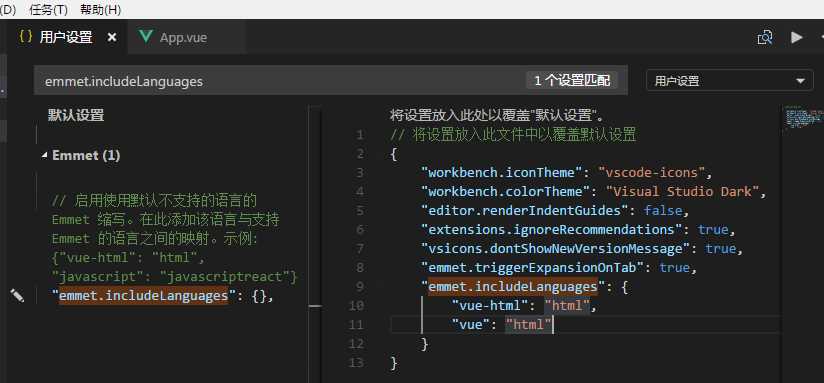The height and width of the screenshot is (383, 824).
Task: Click the comment on line 1
Action: pyautogui.click(x=513, y=135)
